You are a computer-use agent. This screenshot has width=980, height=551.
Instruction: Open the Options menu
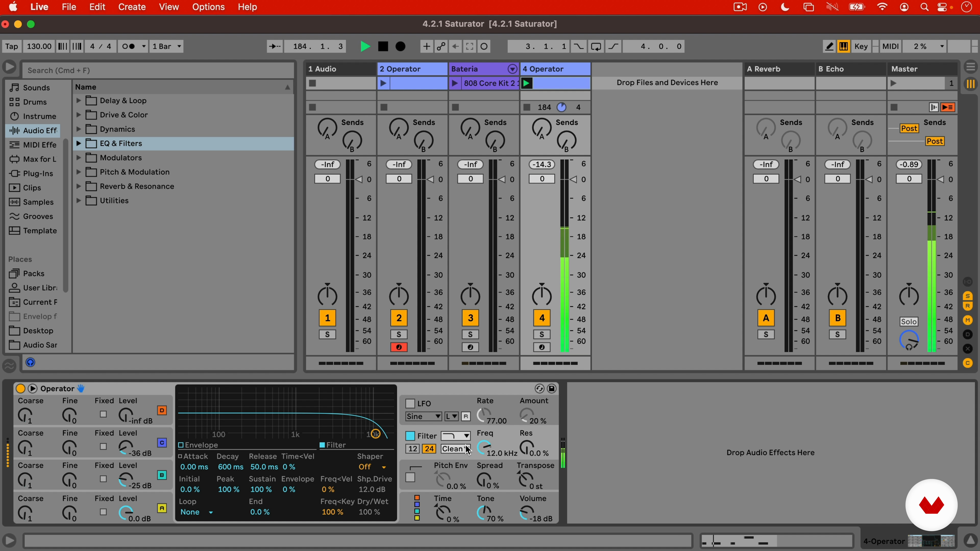[x=209, y=7]
